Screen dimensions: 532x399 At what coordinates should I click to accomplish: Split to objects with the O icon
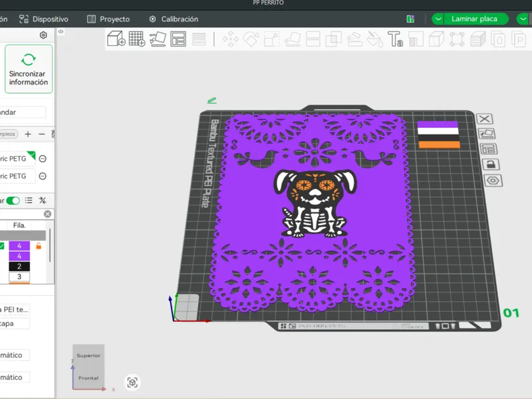498,39
